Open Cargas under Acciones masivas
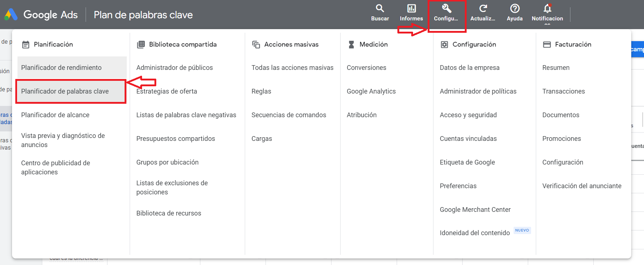 tap(262, 139)
